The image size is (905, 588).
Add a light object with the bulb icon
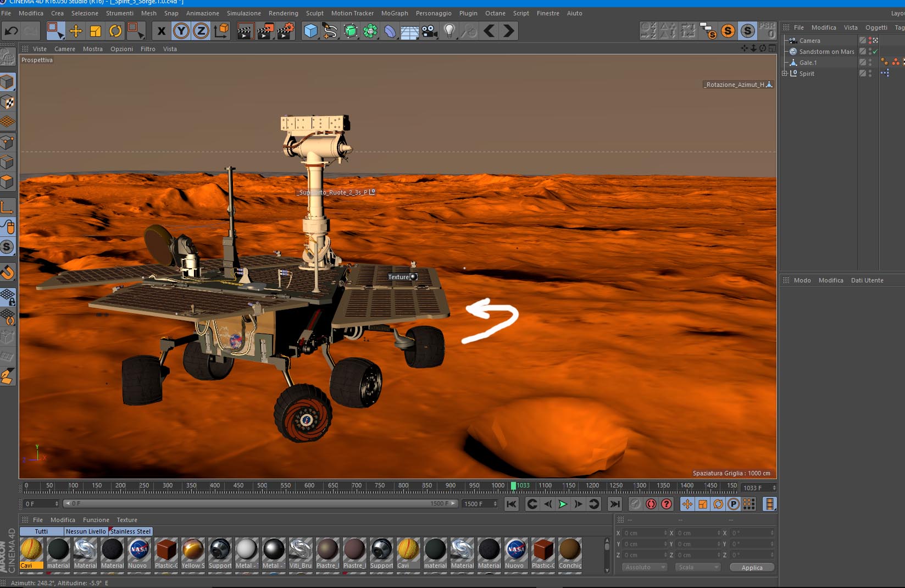(x=449, y=31)
